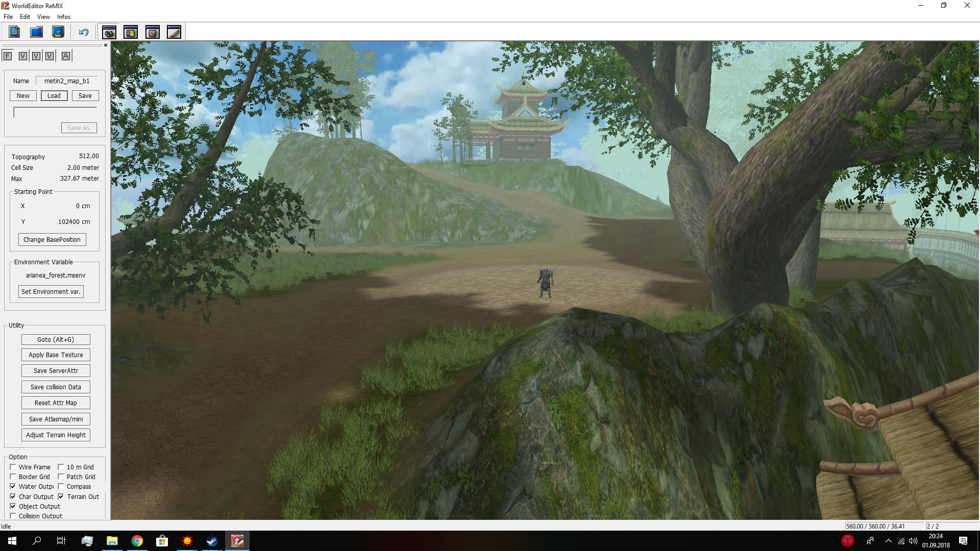This screenshot has height=551, width=980.
Task: Open File Explorer from the taskbar
Action: coord(112,541)
